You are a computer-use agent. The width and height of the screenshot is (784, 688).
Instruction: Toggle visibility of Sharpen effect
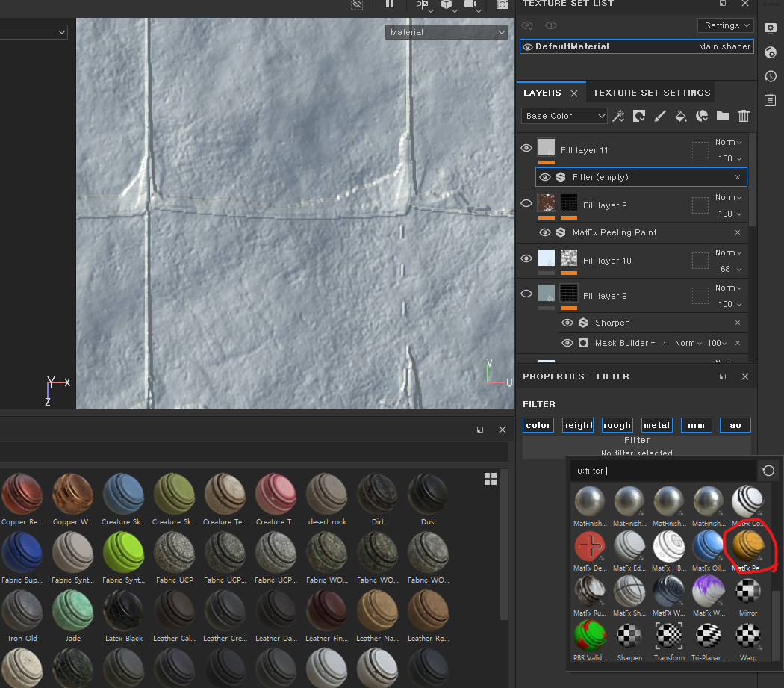pyautogui.click(x=567, y=323)
